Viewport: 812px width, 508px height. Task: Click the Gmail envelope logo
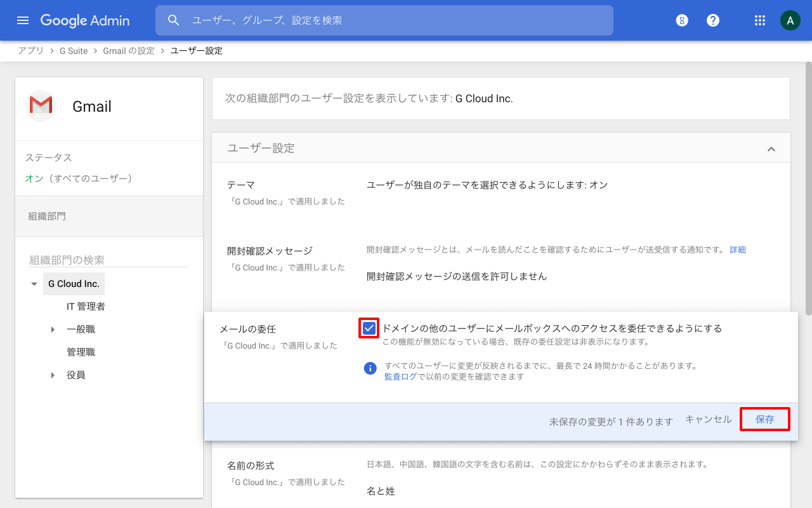pos(41,105)
